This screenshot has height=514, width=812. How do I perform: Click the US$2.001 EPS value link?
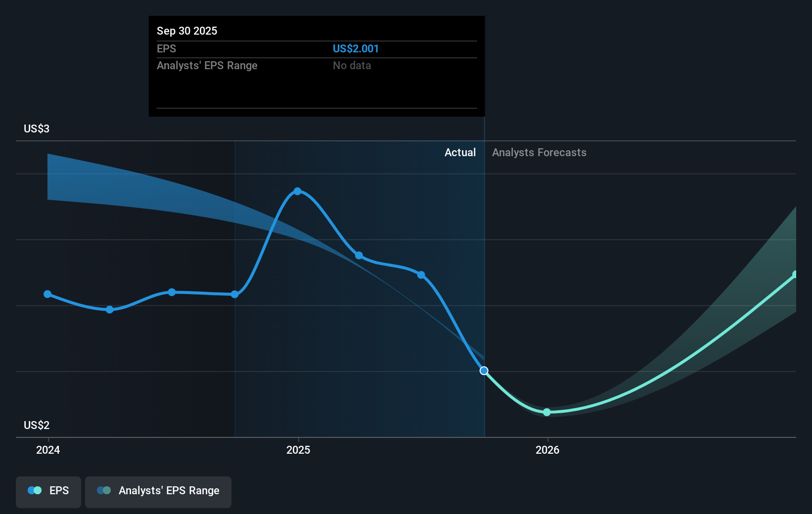click(356, 48)
